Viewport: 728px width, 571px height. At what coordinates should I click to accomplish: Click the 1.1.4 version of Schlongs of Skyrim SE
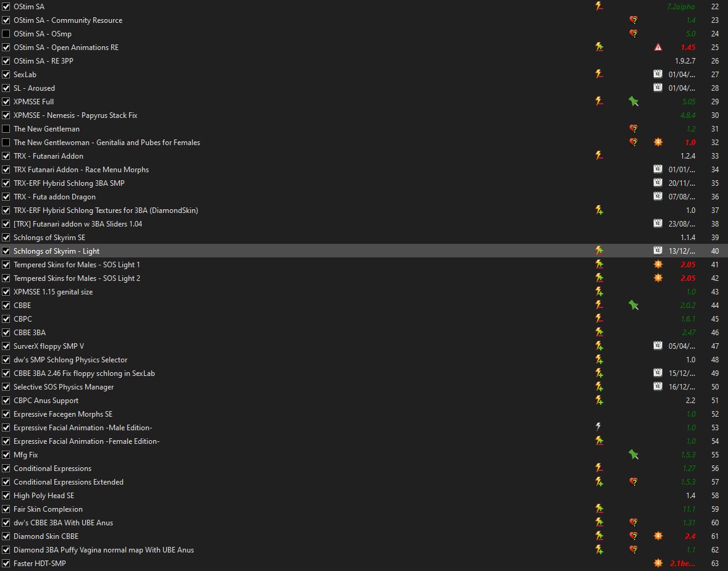tap(688, 237)
